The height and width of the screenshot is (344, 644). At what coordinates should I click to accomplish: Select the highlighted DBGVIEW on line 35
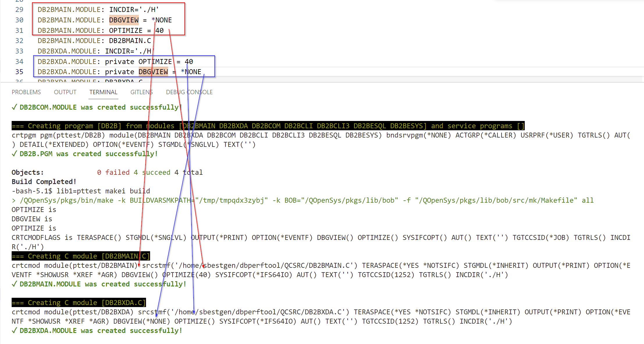point(153,72)
